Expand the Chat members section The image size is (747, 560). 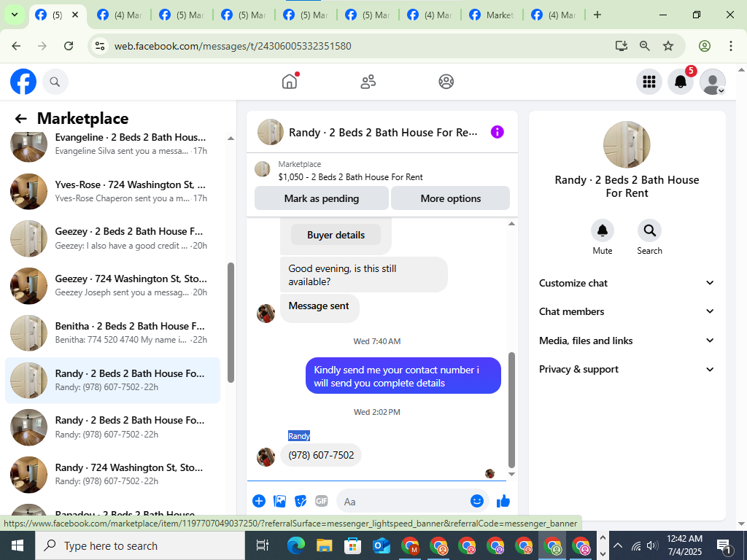pos(627,311)
